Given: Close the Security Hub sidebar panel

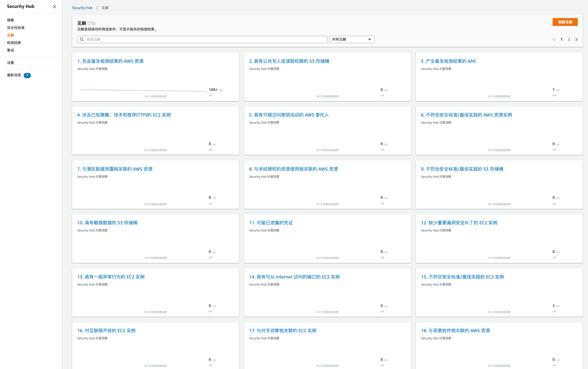Looking at the screenshot, I should (x=55, y=7).
